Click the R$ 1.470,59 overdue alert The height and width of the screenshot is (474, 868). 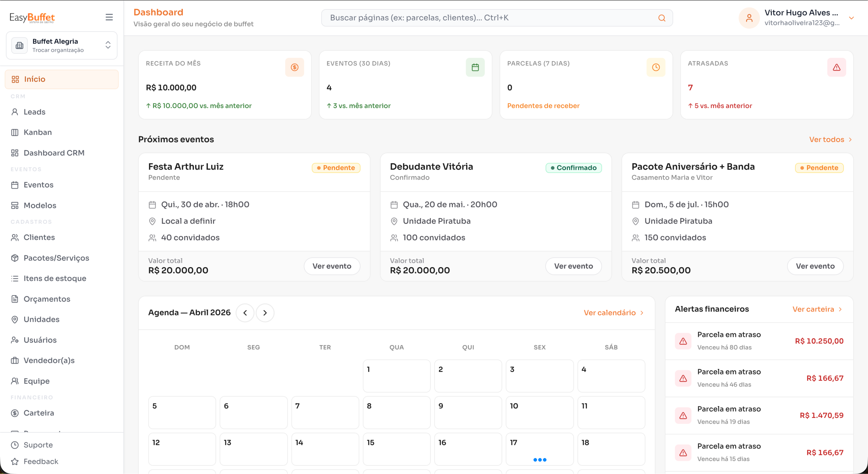(x=759, y=416)
